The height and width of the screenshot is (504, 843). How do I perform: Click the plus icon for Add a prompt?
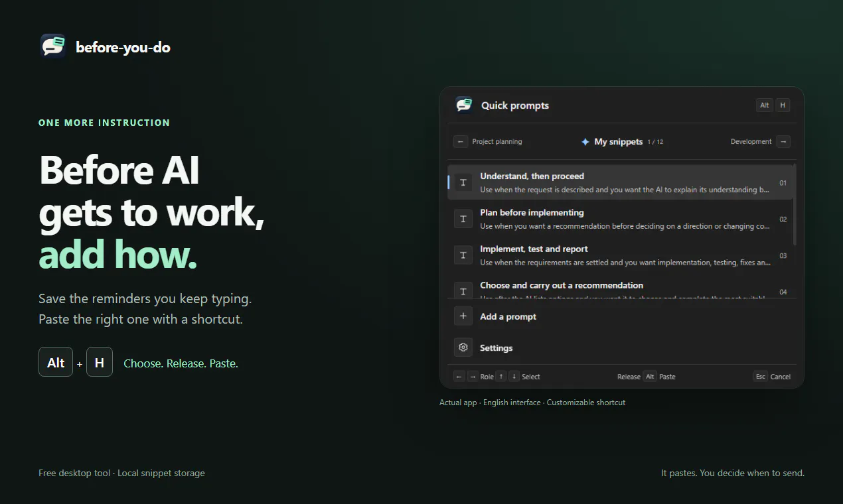point(463,316)
